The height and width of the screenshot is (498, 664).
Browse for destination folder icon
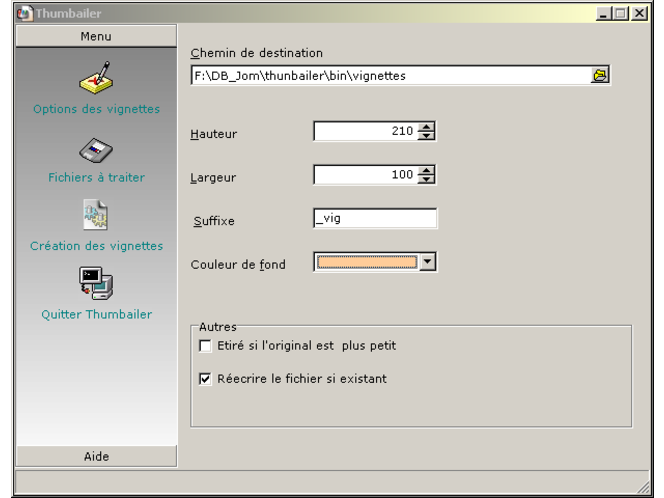click(600, 75)
